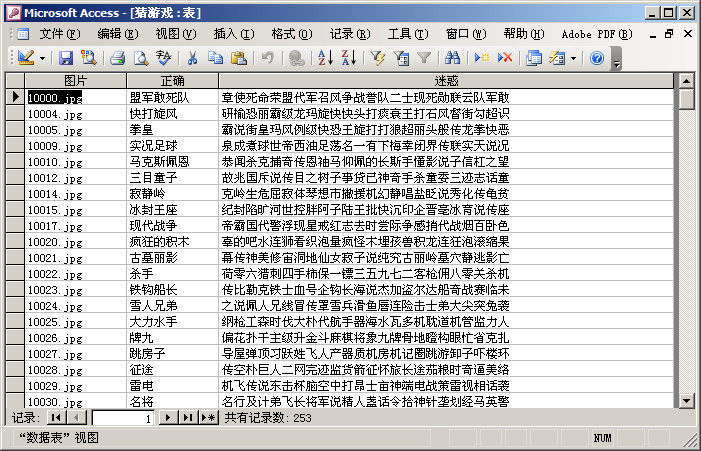
Task: Open the 记录(R) menu
Action: (350, 34)
